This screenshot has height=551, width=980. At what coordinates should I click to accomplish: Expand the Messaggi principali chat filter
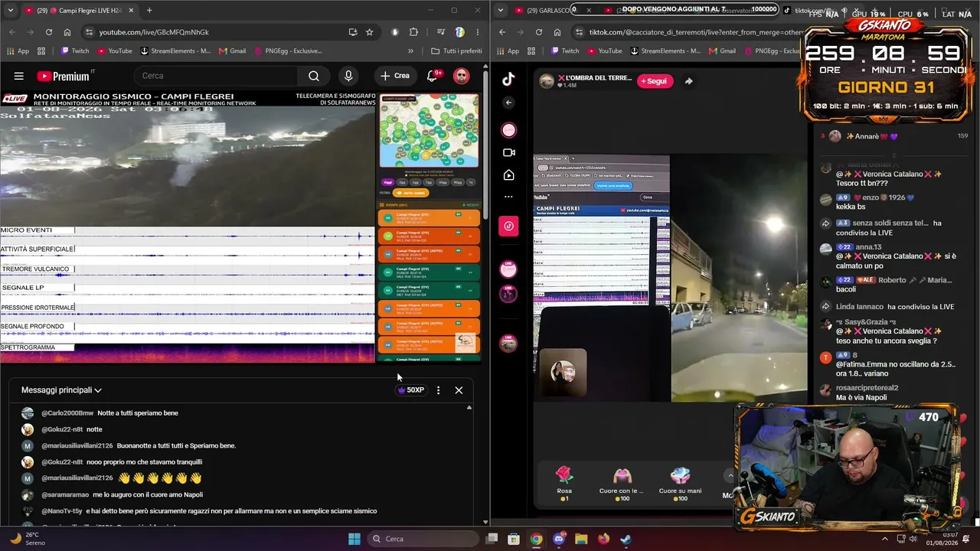pos(61,390)
